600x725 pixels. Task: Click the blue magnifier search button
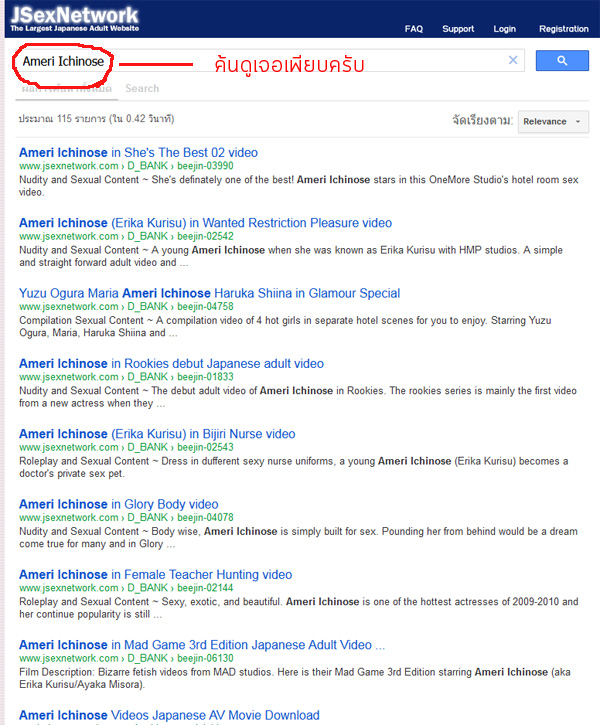coord(562,61)
